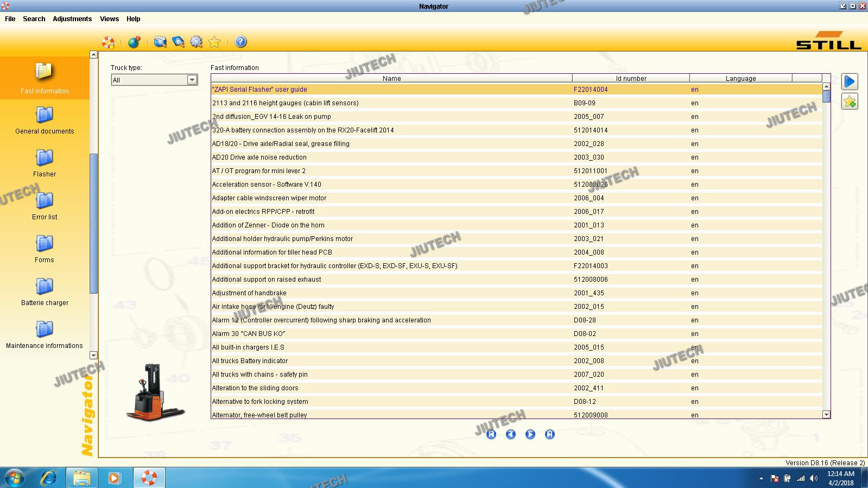
Task: Select row All trucks Battery indicator
Action: tap(517, 361)
